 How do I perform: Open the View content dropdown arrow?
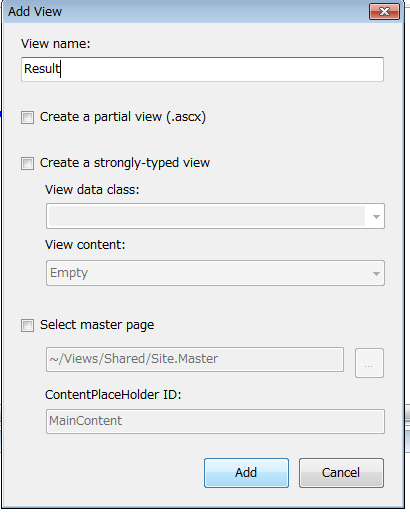[376, 274]
